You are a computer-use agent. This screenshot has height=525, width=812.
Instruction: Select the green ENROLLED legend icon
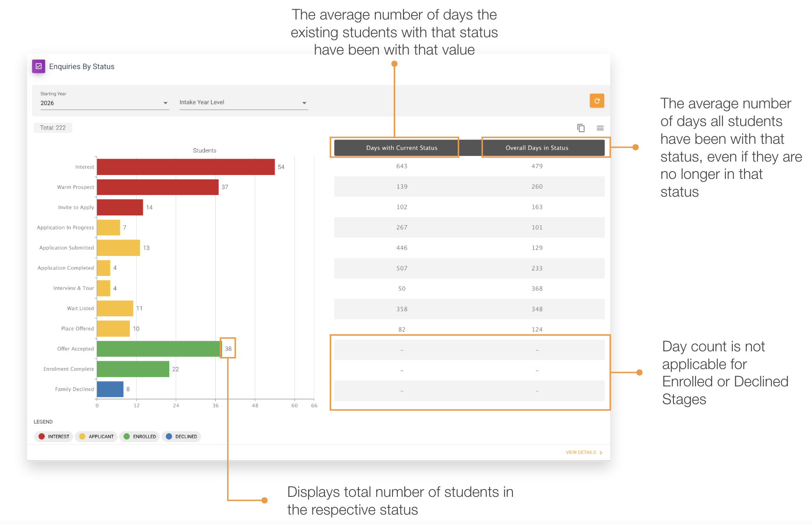(127, 437)
